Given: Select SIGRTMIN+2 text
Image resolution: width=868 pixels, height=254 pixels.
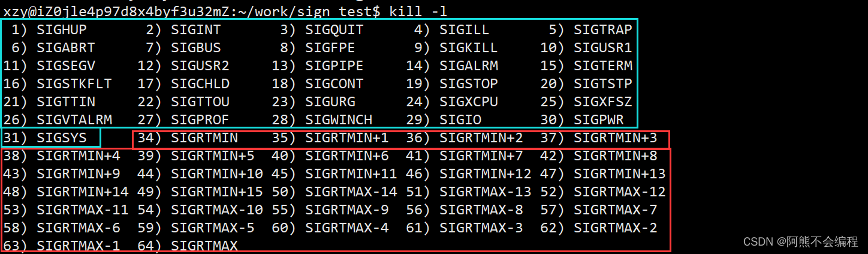Looking at the screenshot, I should point(481,138).
